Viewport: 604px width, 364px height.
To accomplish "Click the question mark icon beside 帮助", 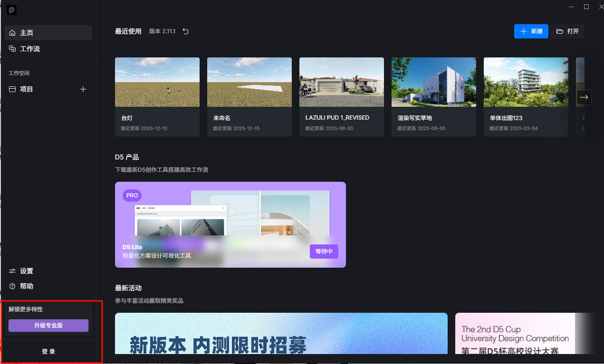I will pos(12,286).
